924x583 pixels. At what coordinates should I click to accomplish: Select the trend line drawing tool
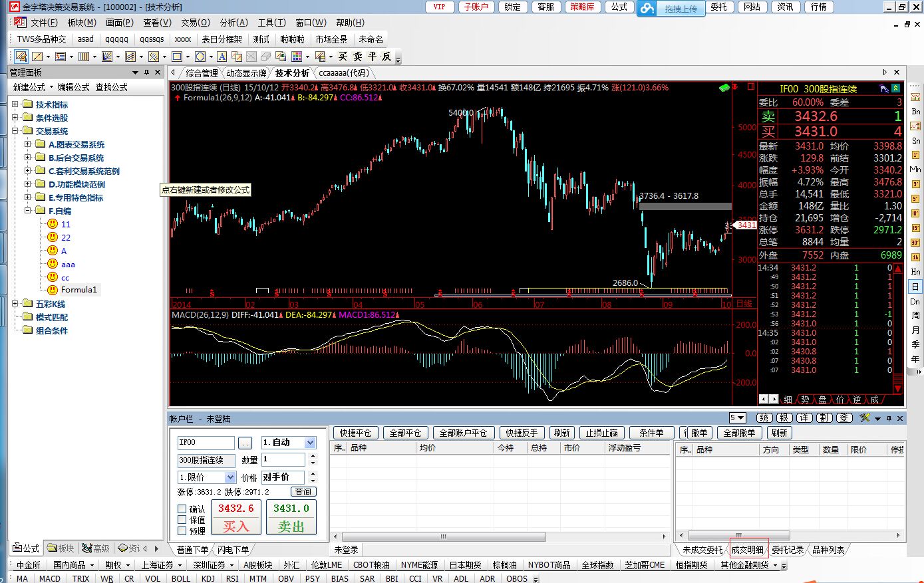pyautogui.click(x=37, y=57)
